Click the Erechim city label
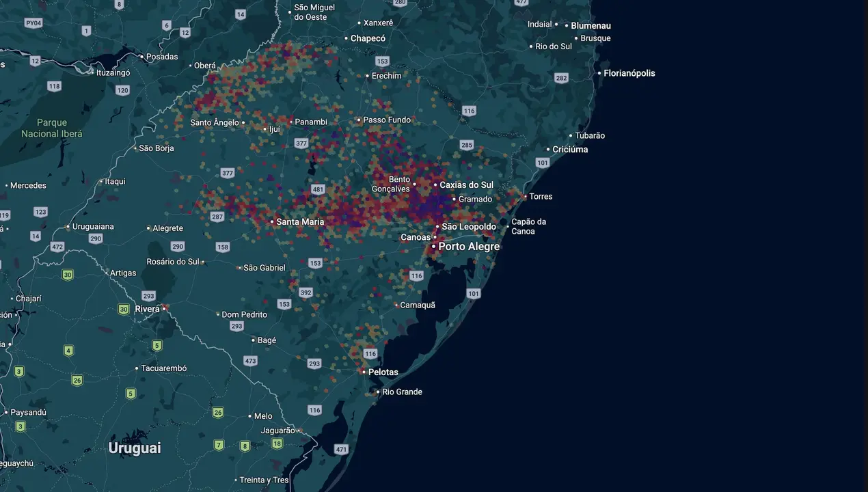The height and width of the screenshot is (492, 868). tap(386, 76)
